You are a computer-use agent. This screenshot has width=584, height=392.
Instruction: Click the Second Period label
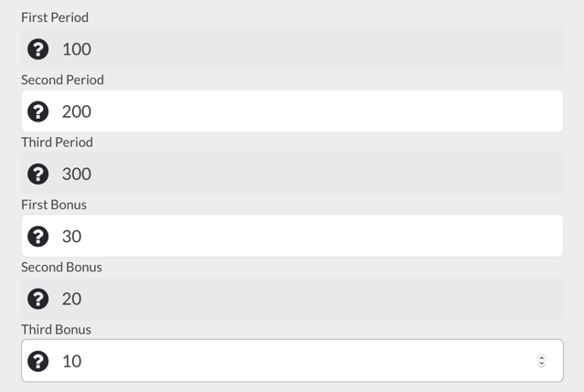[62, 80]
